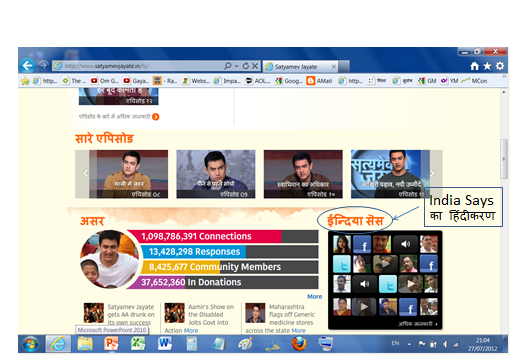Image resolution: width=520 pixels, height=360 pixels.
Task: Open the Maharashtra generic medicine More link
Action: [x=298, y=331]
